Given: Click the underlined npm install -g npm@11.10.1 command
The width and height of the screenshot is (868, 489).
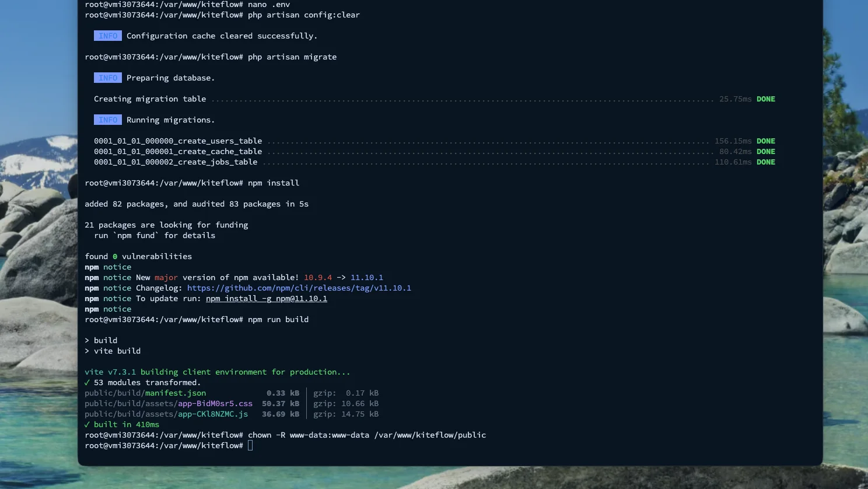Looking at the screenshot, I should pyautogui.click(x=267, y=298).
